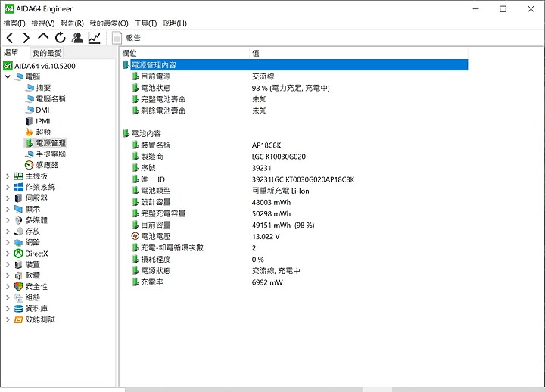
Task: Open the 報告(R) menu
Action: pyautogui.click(x=72, y=23)
